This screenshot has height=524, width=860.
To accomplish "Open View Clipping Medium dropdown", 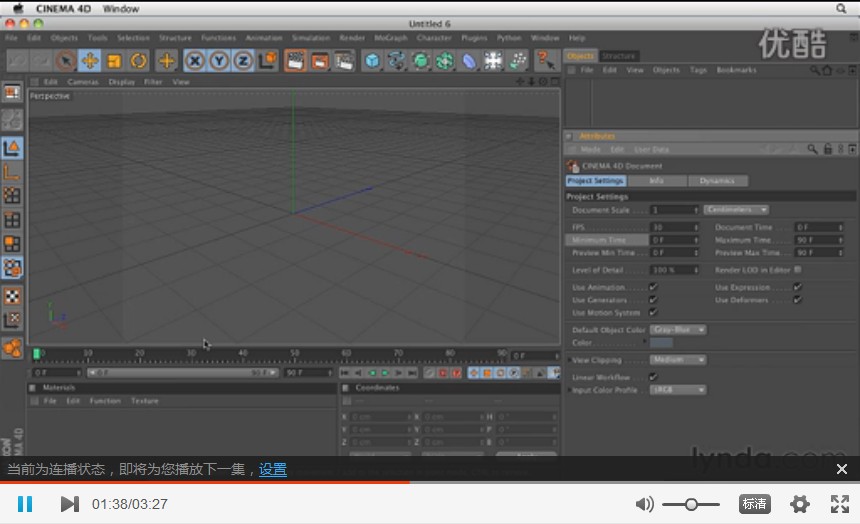I will pos(678,360).
